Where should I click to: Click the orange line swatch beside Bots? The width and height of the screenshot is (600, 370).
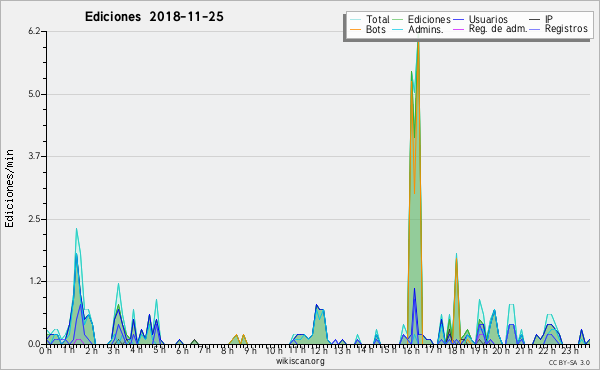pos(355,29)
